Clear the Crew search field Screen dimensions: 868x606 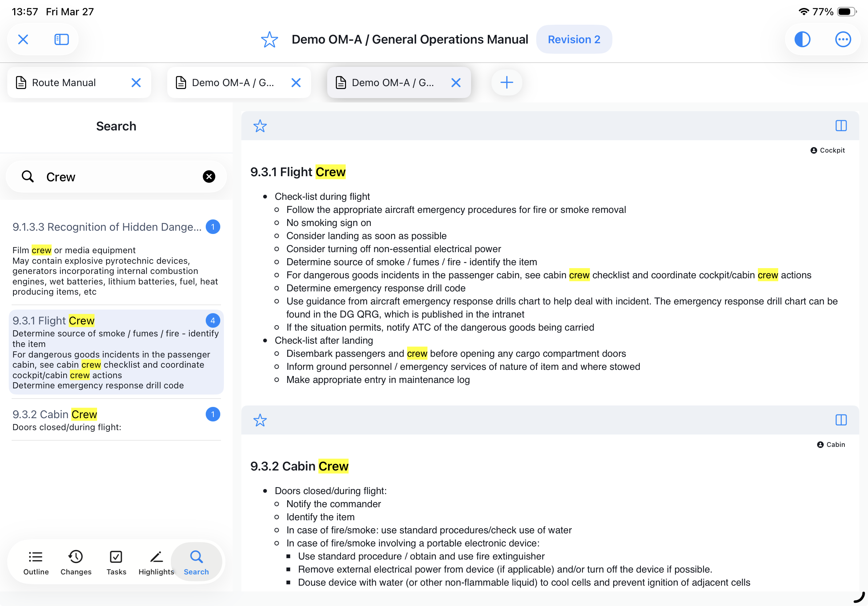209,177
